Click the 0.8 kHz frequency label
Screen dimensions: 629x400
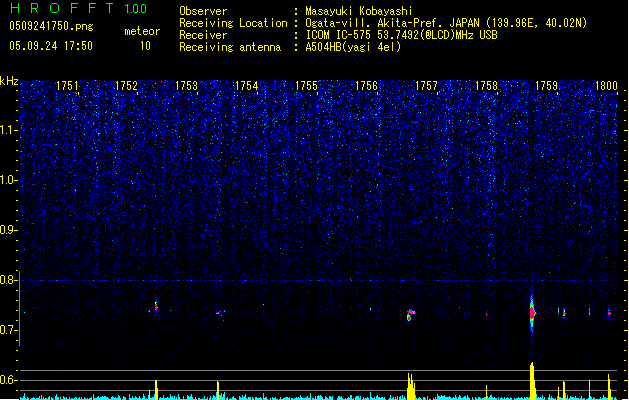click(x=9, y=280)
